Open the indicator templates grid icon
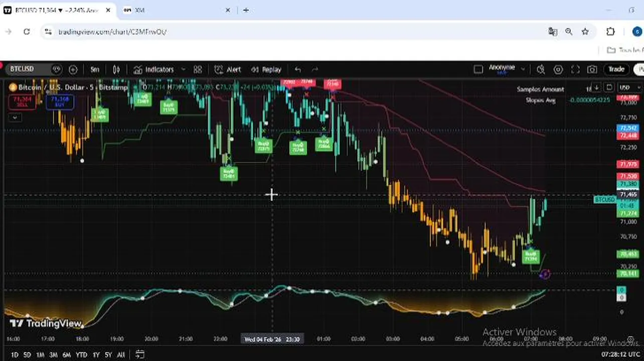Screen dimensions: 644x361 [x=198, y=70]
